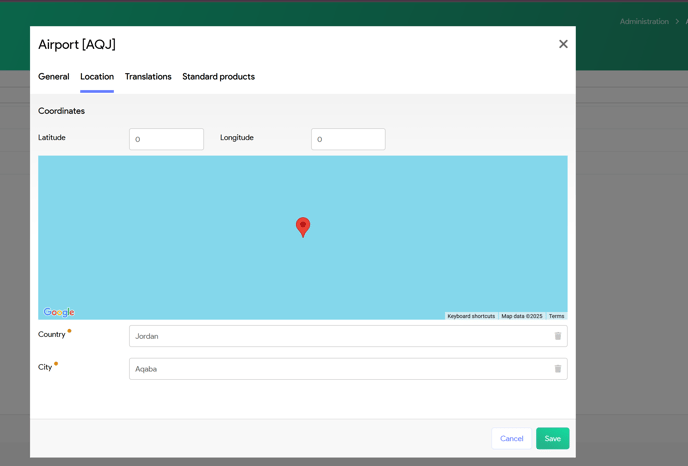
Task: Expand the City dropdown showing Aqaba
Action: coord(338,369)
